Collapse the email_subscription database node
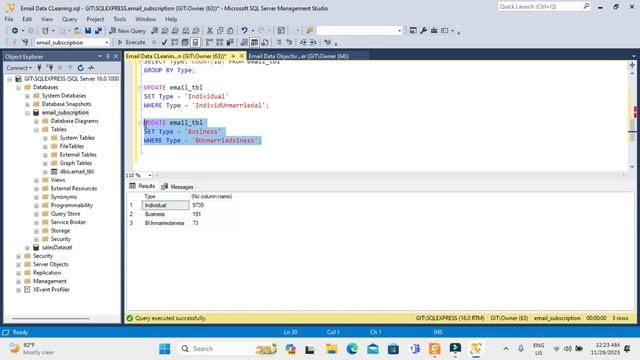This screenshot has height=360, width=640. click(27, 113)
